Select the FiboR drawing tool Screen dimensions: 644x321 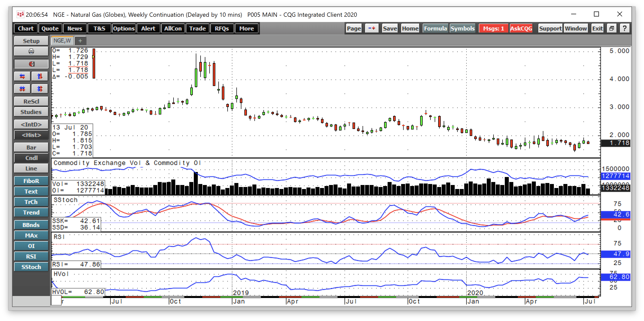(31, 181)
